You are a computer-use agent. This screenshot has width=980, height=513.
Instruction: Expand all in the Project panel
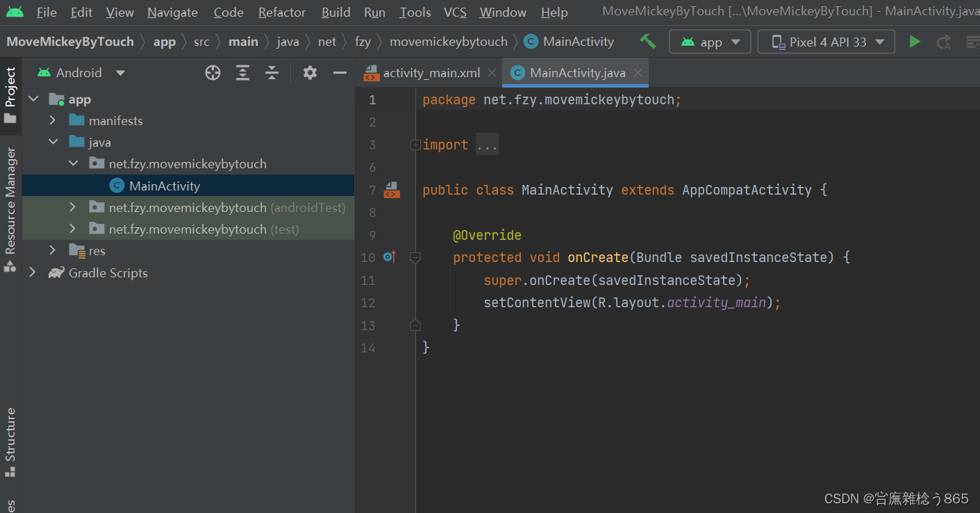(x=242, y=72)
